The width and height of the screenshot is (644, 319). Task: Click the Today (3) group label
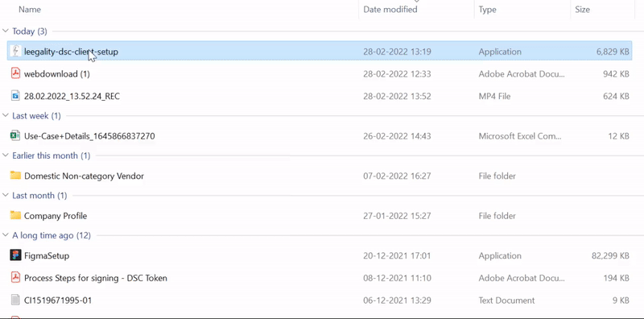(x=30, y=31)
